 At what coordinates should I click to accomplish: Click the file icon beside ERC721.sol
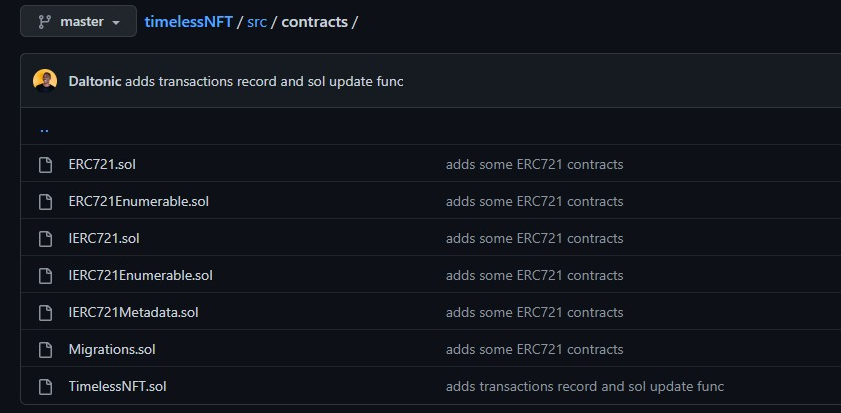pyautogui.click(x=45, y=164)
